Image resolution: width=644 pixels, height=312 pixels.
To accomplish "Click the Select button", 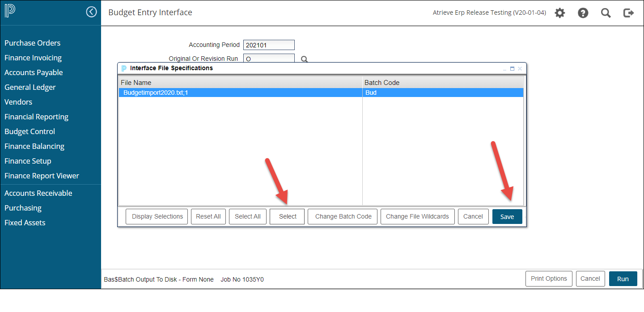I will (x=287, y=216).
